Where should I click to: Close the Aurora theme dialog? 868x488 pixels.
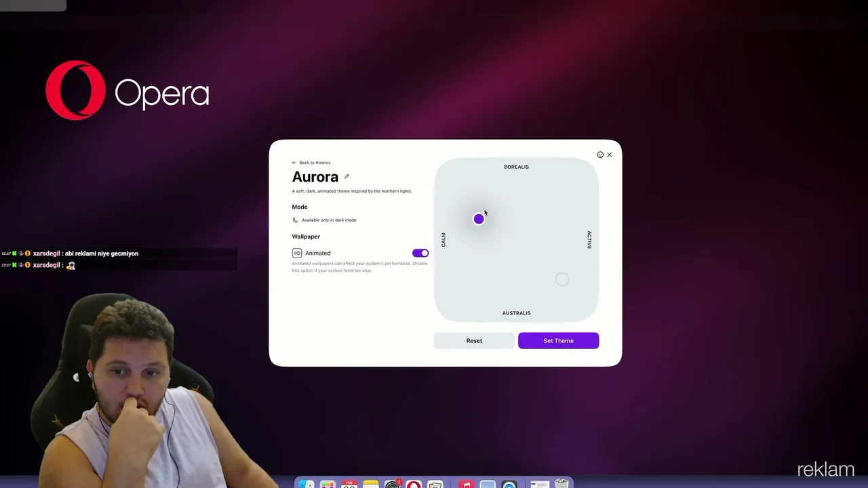click(x=609, y=155)
